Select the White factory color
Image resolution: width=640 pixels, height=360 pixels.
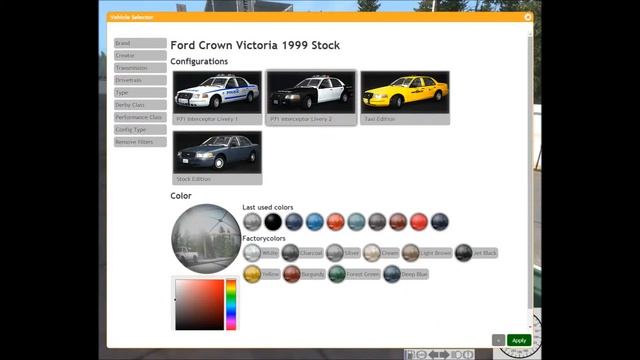tap(261, 253)
